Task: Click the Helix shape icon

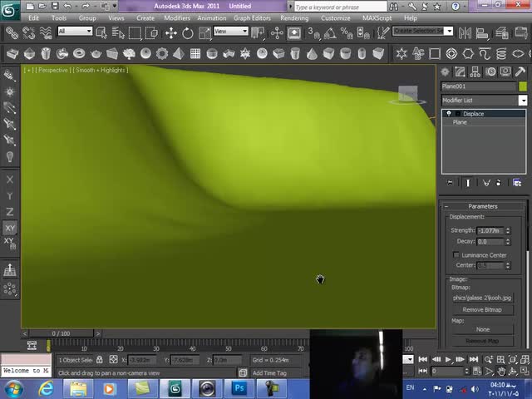Action: (501, 53)
